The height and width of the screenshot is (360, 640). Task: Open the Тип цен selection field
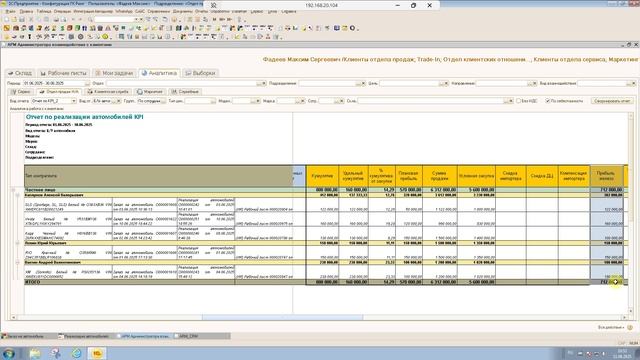pos(200,101)
